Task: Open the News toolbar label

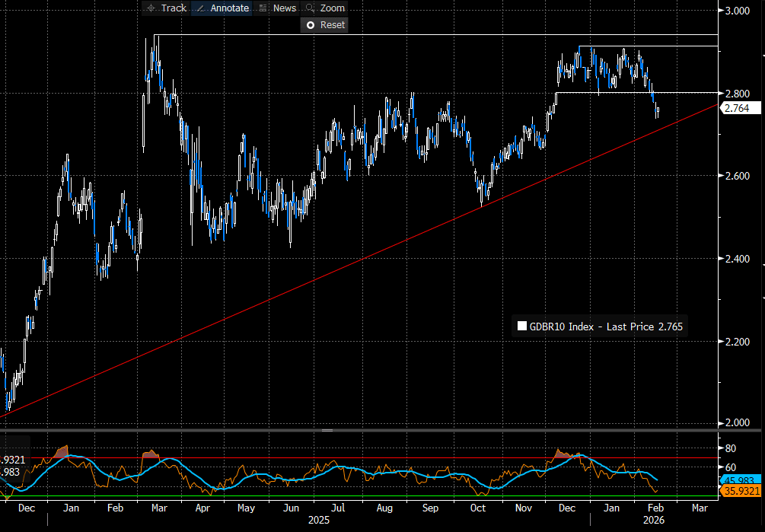Action: pos(284,8)
